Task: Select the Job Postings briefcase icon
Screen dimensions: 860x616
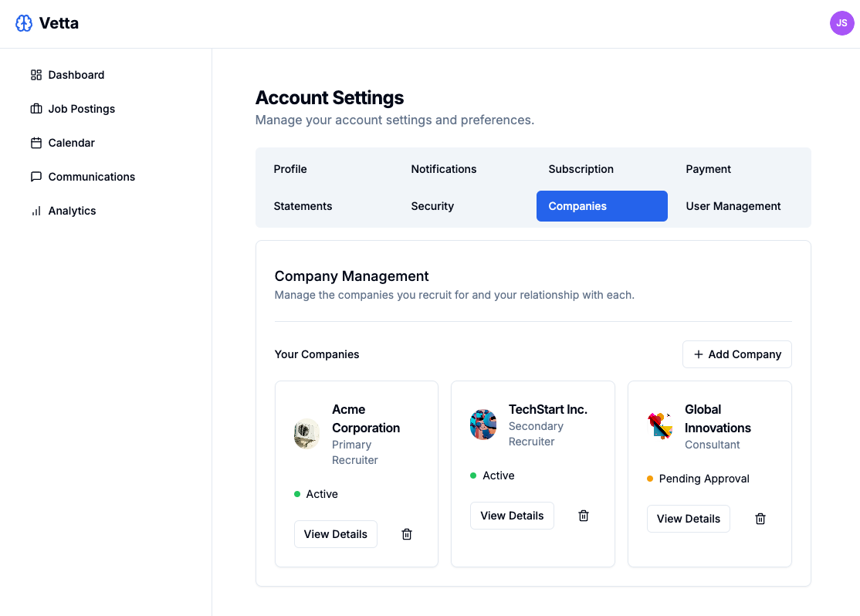Action: click(36, 108)
